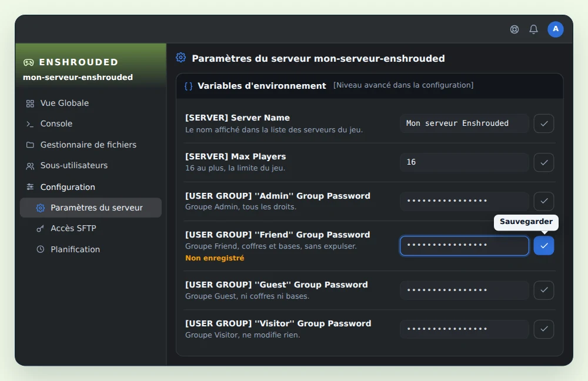The width and height of the screenshot is (588, 381).
Task: Click "[Niveau avancé dans la configuration]" note
Action: pyautogui.click(x=403, y=85)
